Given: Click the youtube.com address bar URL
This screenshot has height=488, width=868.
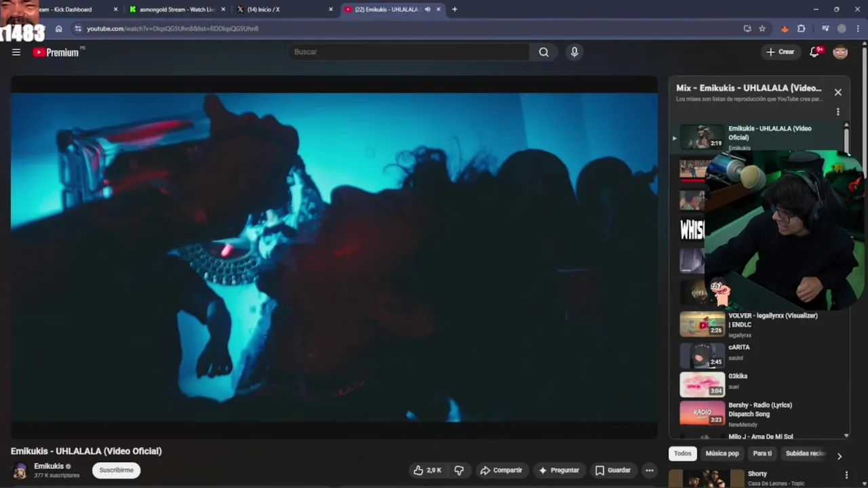Looking at the screenshot, I should click(x=172, y=28).
